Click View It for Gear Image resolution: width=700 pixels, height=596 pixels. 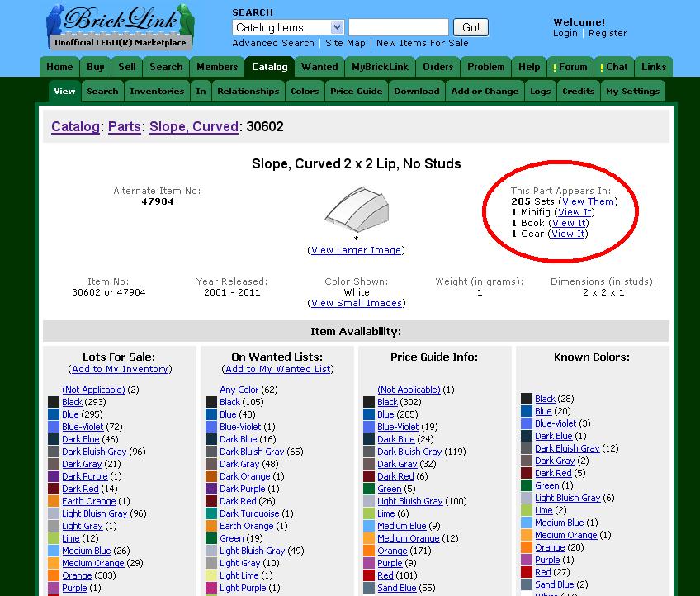click(x=568, y=234)
